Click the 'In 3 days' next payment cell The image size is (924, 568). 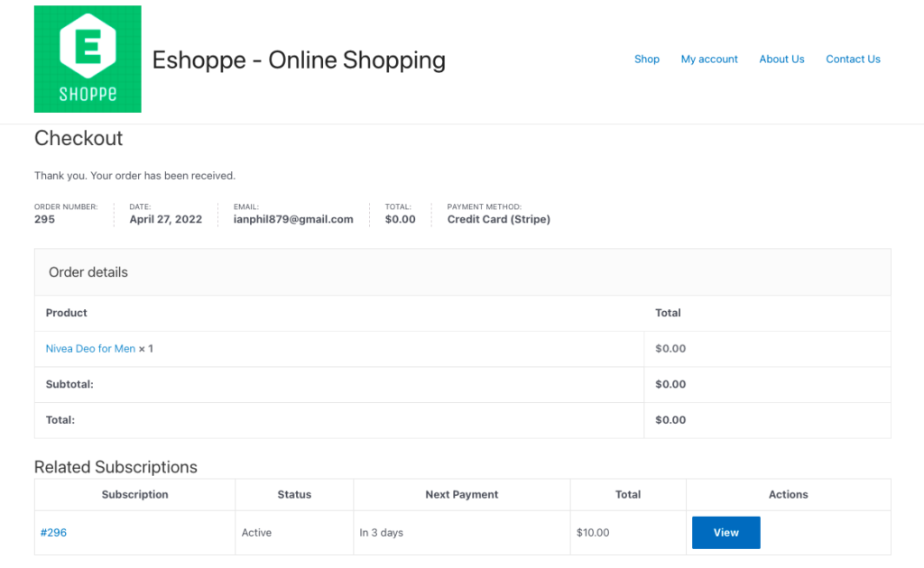click(381, 533)
